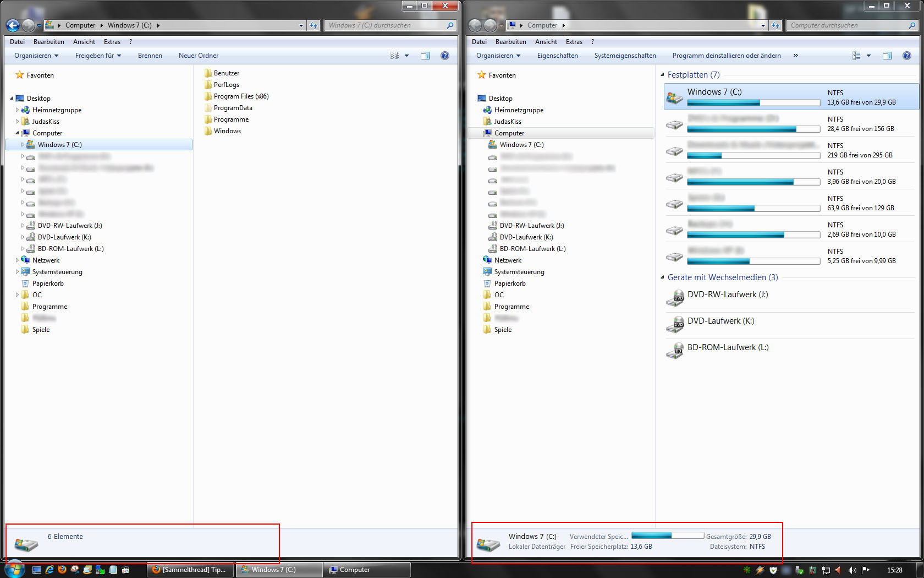Click Systemeigenschaften in the right toolbar

(x=625, y=56)
